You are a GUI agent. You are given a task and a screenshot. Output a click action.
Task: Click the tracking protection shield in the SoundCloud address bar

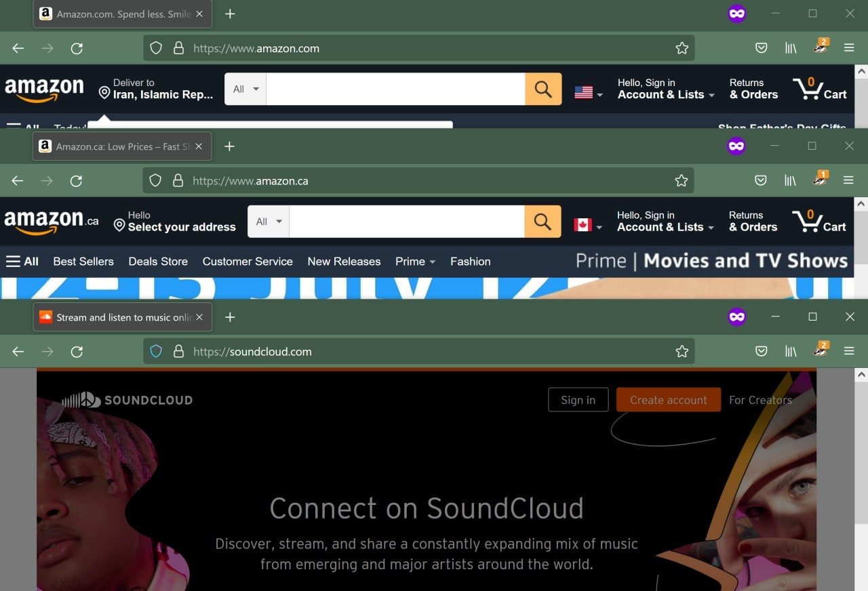(156, 351)
